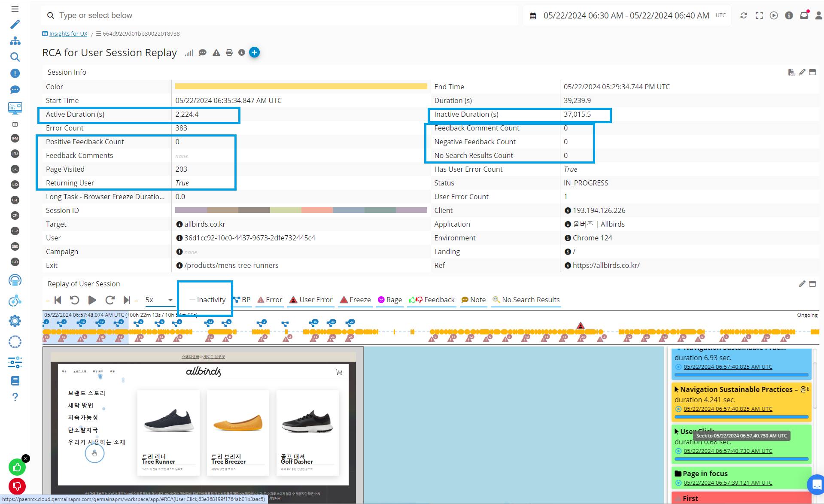Click the green thumbs-up feedback button
The width and height of the screenshot is (824, 504).
click(x=17, y=467)
